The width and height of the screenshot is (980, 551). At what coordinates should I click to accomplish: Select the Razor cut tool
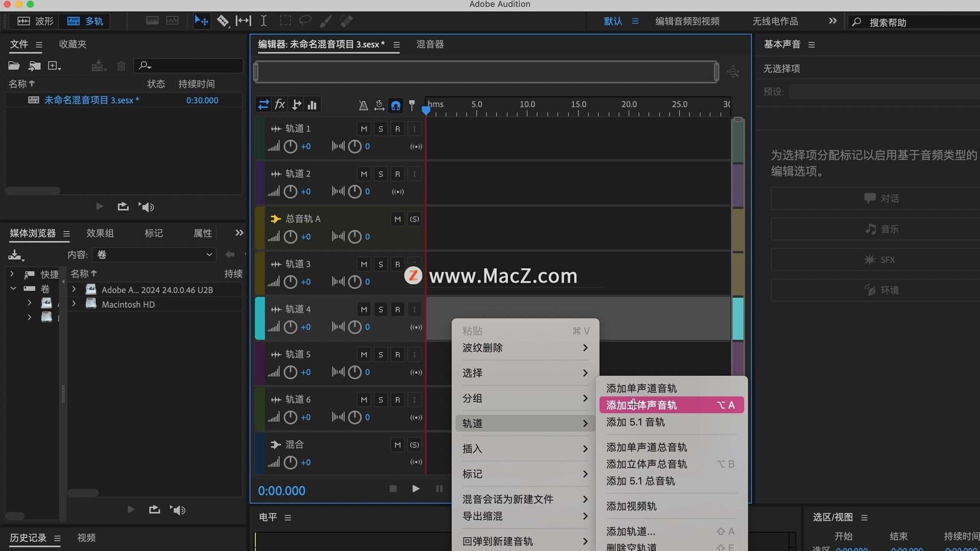click(x=223, y=21)
